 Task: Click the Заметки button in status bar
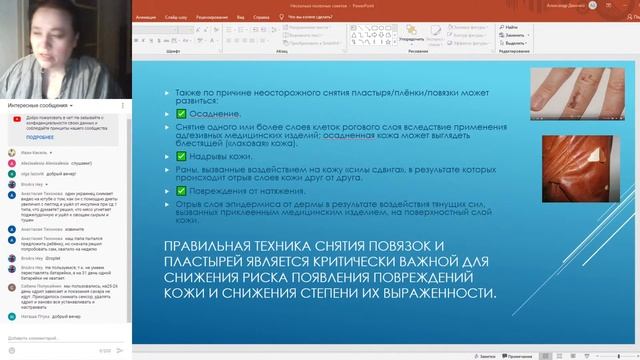[485, 356]
